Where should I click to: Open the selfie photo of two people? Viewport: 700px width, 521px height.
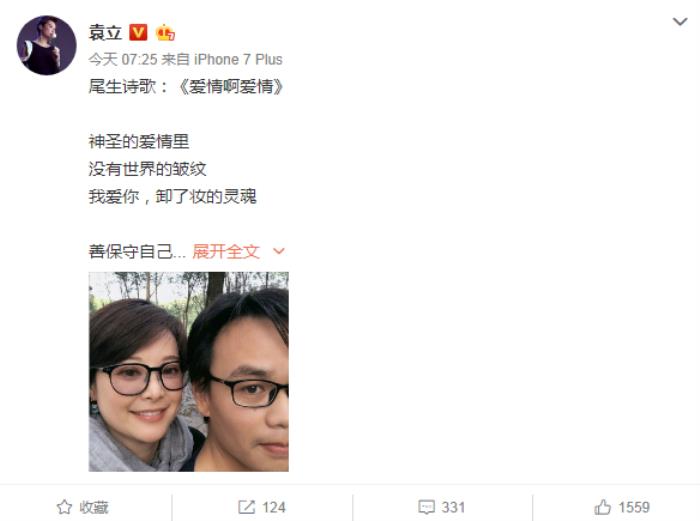(x=188, y=371)
